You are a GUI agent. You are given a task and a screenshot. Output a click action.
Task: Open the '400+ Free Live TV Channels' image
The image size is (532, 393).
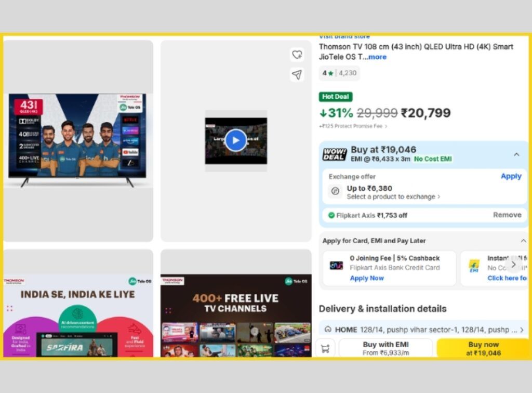coord(236,303)
